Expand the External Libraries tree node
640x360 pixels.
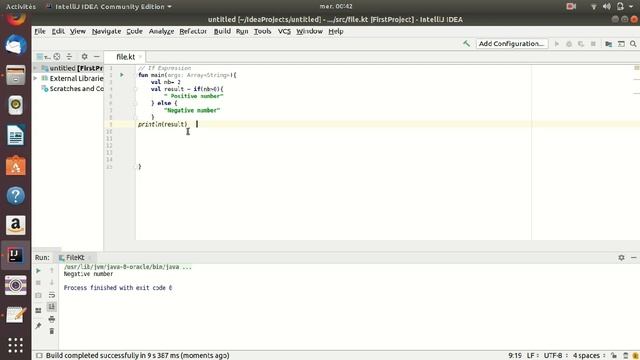coord(36,78)
